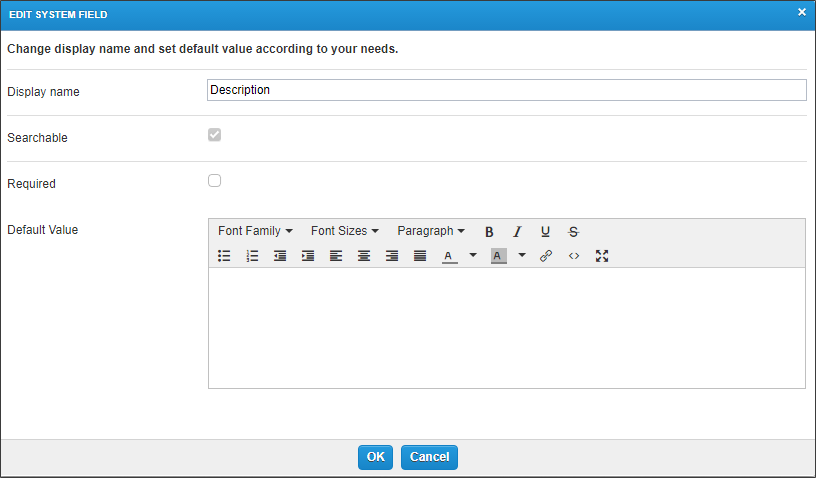Screen dimensions: 816x478
Task: Dismiss the dialog with Cancel
Action: pyautogui.click(x=429, y=457)
